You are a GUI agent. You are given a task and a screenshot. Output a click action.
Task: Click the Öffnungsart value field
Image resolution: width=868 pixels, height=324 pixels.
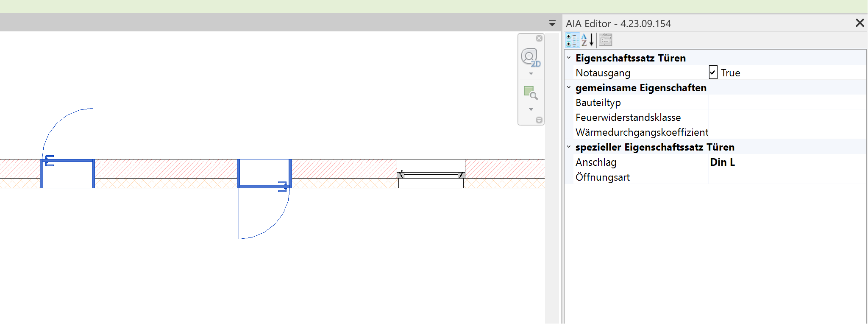coord(787,177)
